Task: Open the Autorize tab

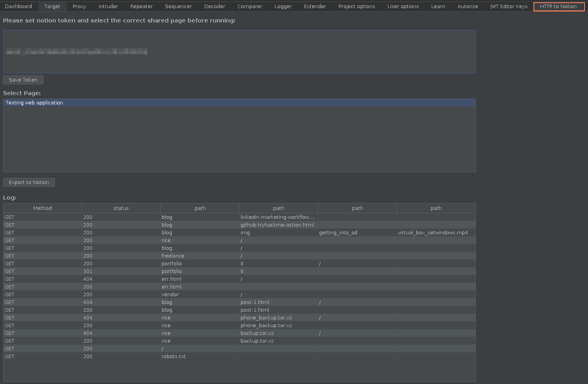Action: point(467,7)
